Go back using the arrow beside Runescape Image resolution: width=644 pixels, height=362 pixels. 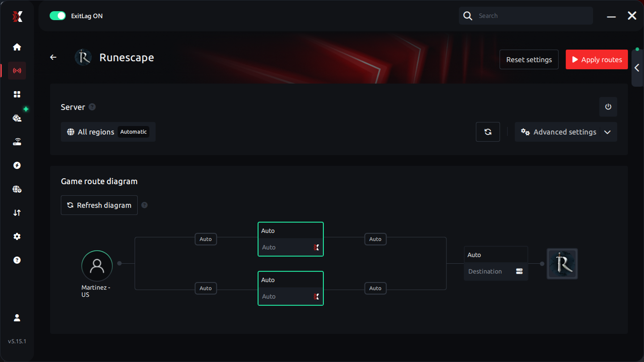[x=53, y=57]
